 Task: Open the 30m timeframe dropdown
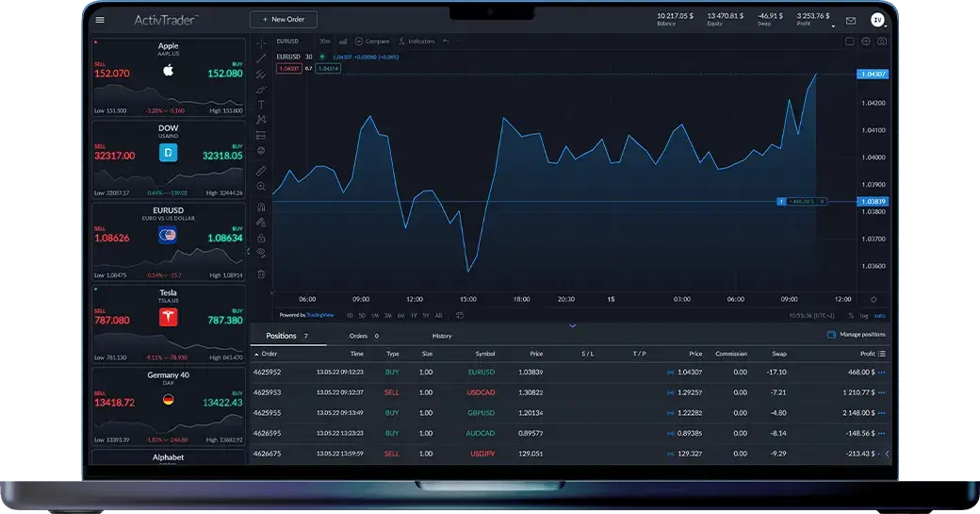tap(325, 41)
